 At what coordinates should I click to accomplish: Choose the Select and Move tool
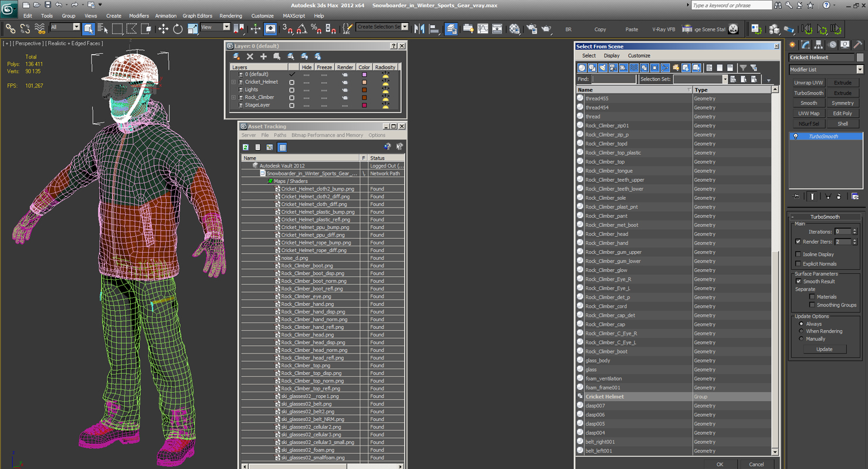(x=162, y=29)
